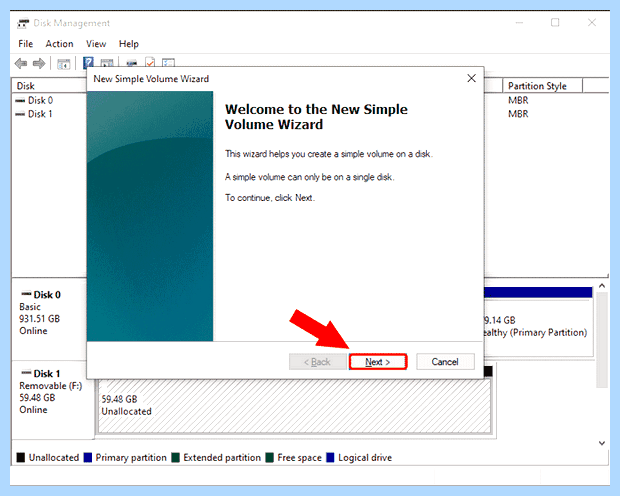
Task: Click the scrollbar down arrow in graphical view
Action: [x=602, y=443]
